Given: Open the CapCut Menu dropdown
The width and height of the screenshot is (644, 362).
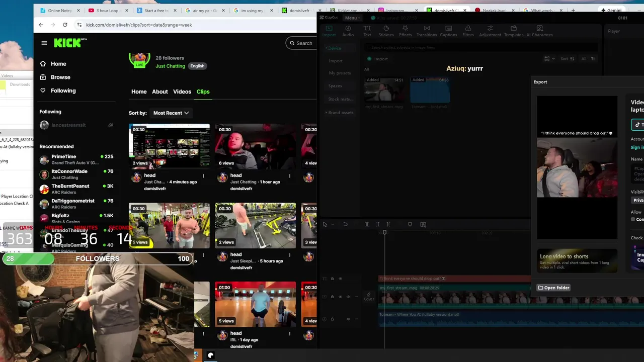Looking at the screenshot, I should click(x=352, y=18).
